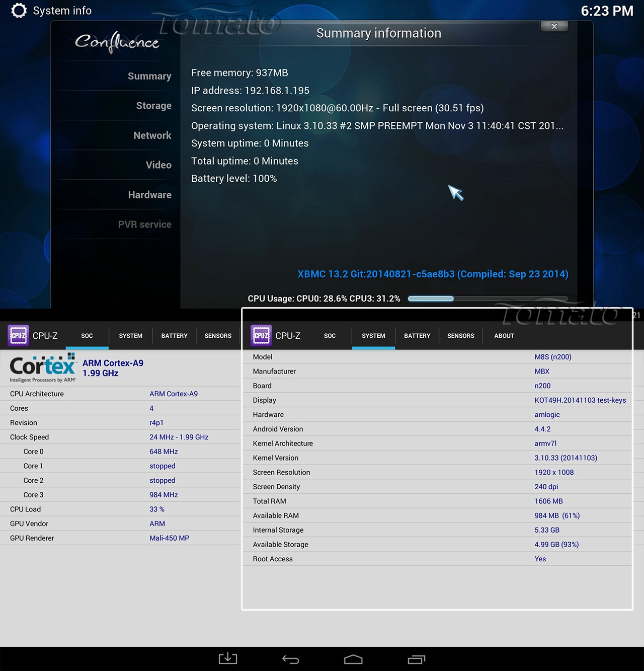
Task: Tap the screenshot download icon in navigation bar
Action: click(x=227, y=658)
